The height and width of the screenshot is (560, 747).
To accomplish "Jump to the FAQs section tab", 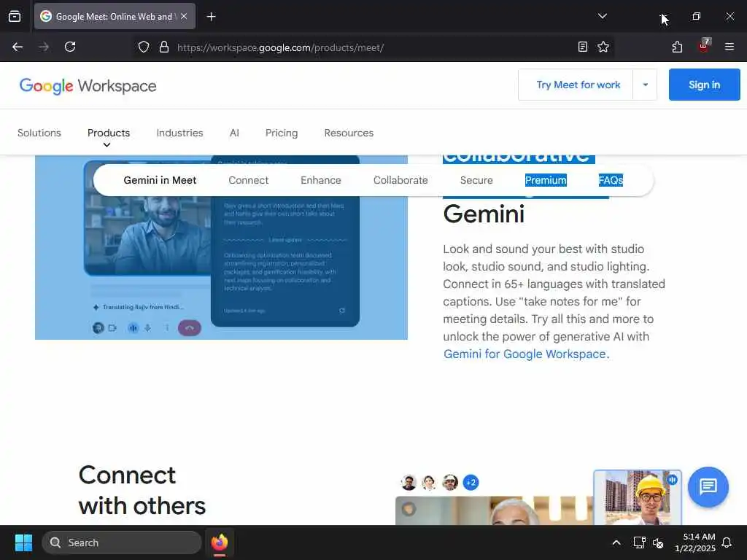I will tap(611, 180).
